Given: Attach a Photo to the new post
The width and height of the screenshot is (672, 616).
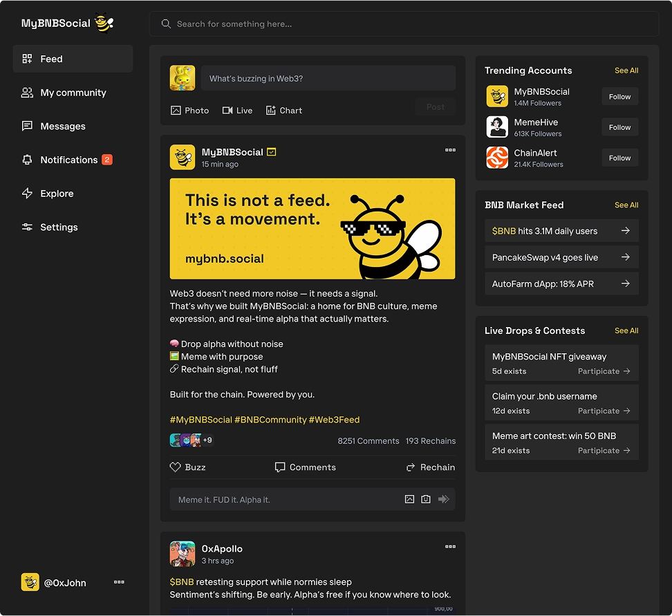Looking at the screenshot, I should (190, 111).
